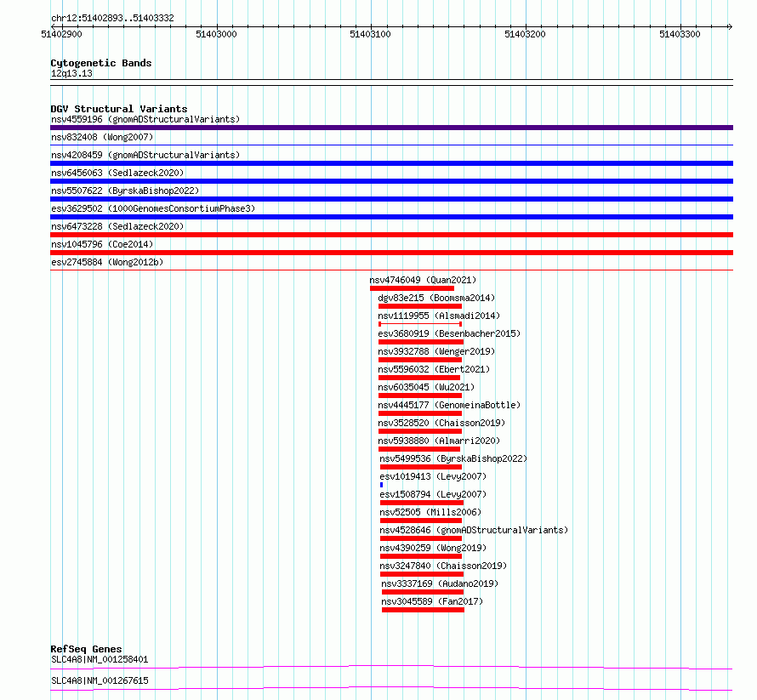Click the red bar under nsv3337169 (Audano2019)

423,592
